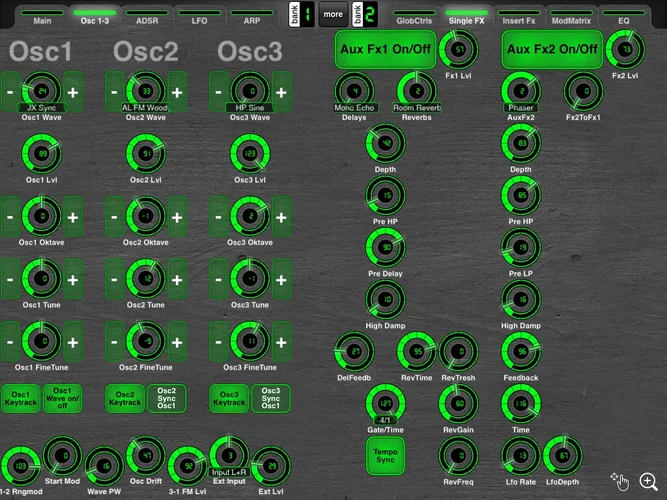Toggle Osc3 Sync Osc1
The image size is (667, 500).
coord(271,399)
